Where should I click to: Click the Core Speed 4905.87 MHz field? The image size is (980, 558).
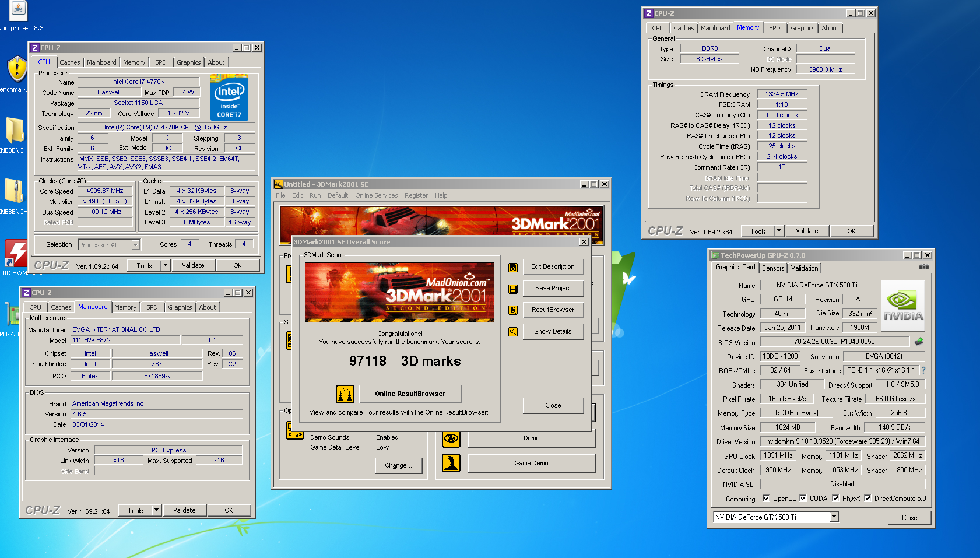pyautogui.click(x=105, y=191)
